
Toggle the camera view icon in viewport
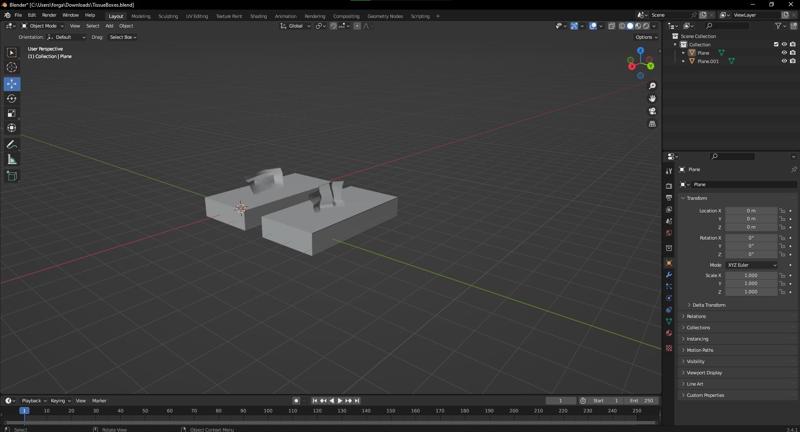click(652, 111)
